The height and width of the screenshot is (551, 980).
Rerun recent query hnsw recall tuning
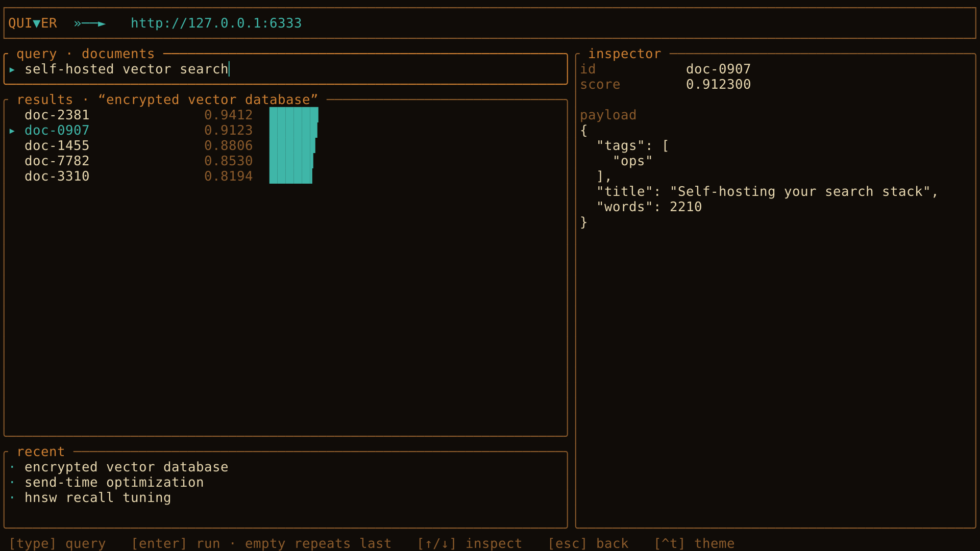[x=98, y=497]
